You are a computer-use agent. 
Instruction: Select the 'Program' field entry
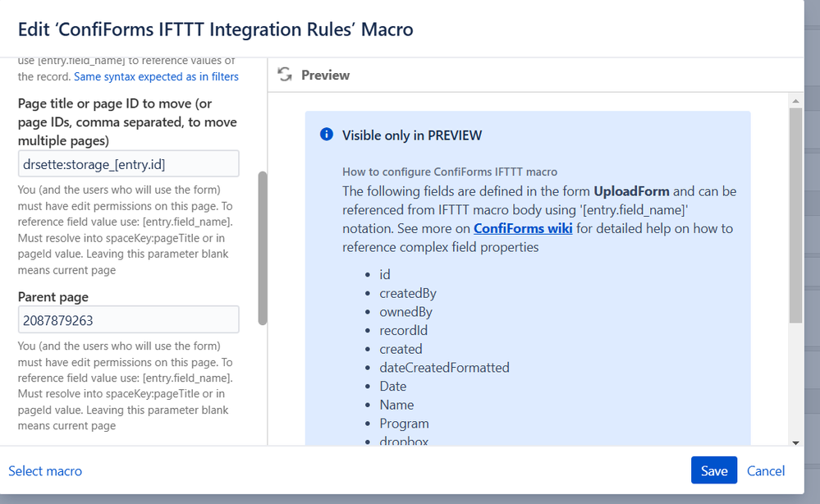[404, 424]
